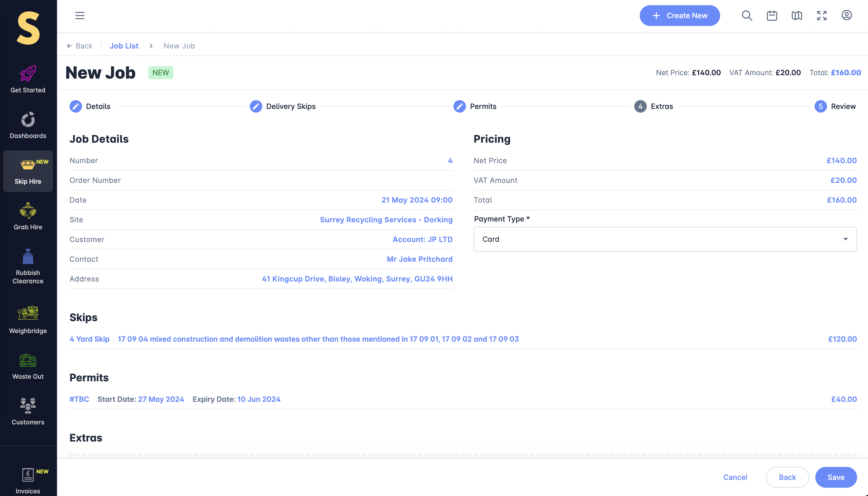The image size is (868, 496).
Task: Open Customers from the sidebar
Action: pos(28,411)
